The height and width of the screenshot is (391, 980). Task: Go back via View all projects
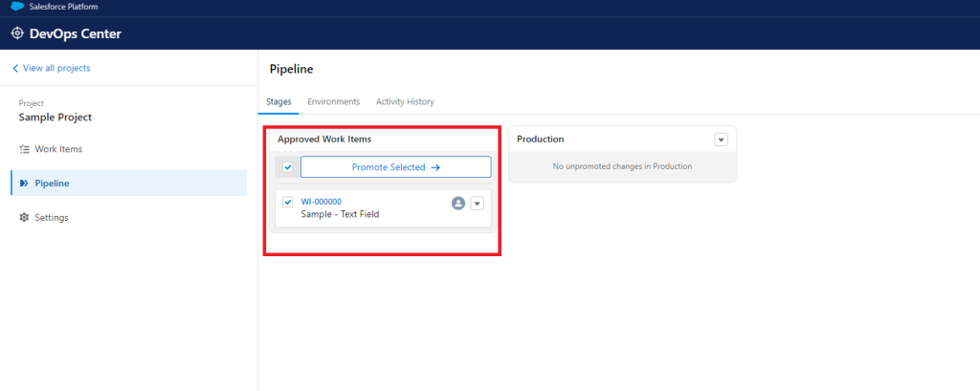pyautogui.click(x=56, y=68)
